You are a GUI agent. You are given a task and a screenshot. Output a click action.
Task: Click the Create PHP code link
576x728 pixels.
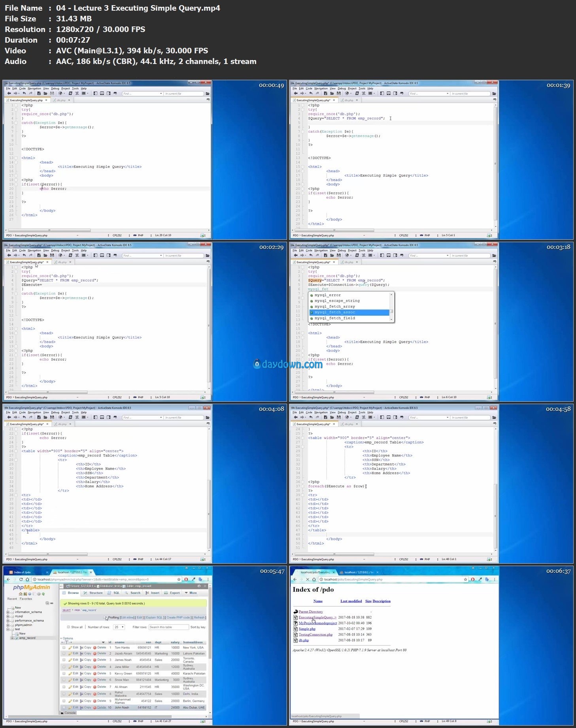(x=178, y=617)
